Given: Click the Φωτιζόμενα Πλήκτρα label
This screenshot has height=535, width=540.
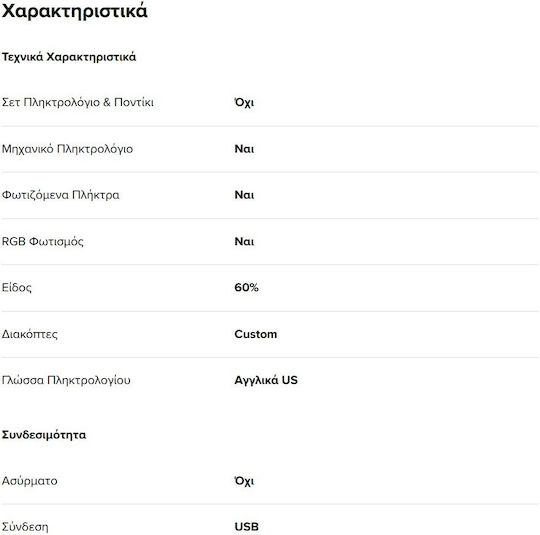Looking at the screenshot, I should pos(61,195).
